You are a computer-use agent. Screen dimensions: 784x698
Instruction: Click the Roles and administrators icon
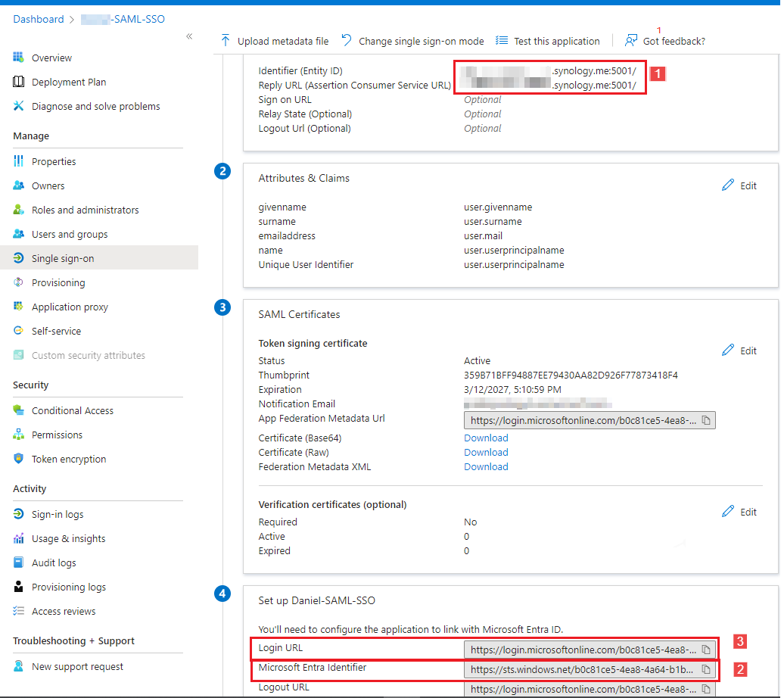point(18,210)
